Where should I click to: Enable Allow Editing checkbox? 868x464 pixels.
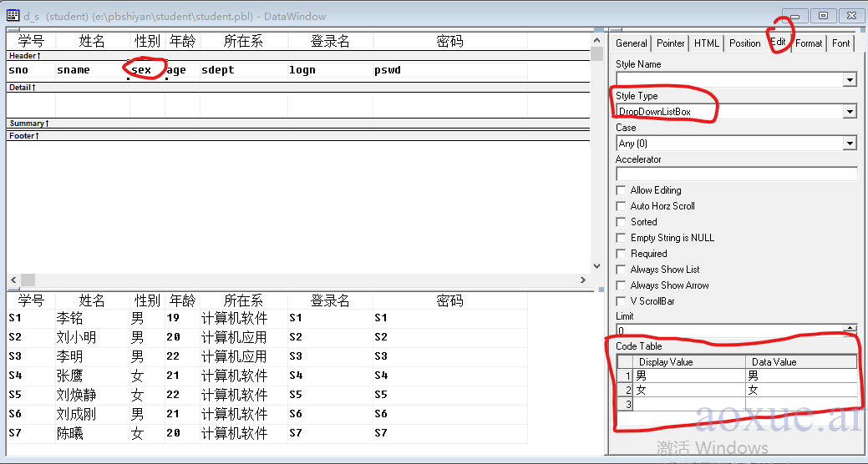pos(621,190)
